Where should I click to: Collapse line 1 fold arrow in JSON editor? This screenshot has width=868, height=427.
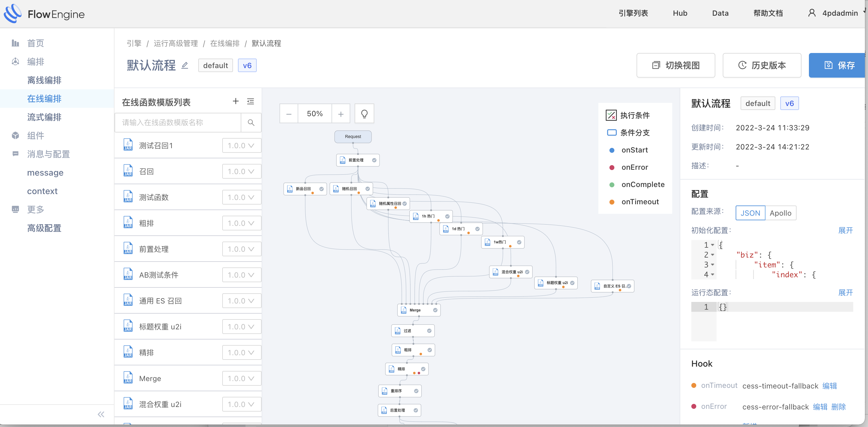coord(713,245)
